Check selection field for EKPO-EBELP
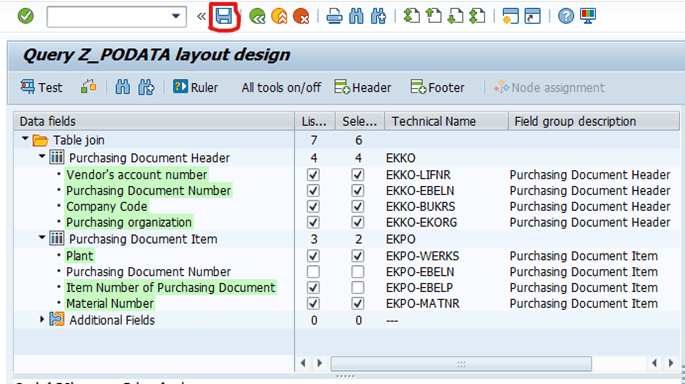Image resolution: width=685 pixels, height=384 pixels. pyautogui.click(x=358, y=287)
